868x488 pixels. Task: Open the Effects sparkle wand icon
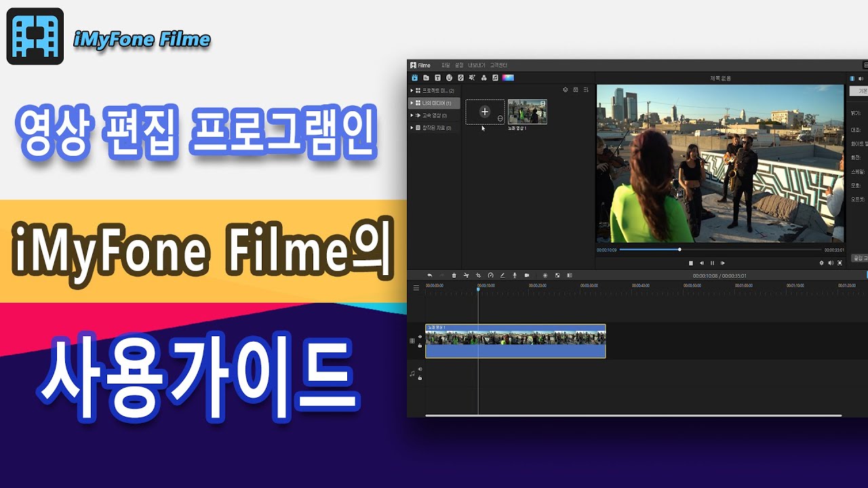coord(472,78)
